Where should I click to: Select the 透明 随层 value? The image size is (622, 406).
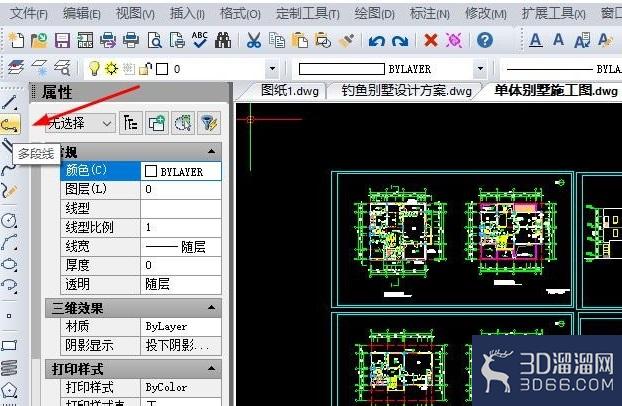pyautogui.click(x=181, y=285)
